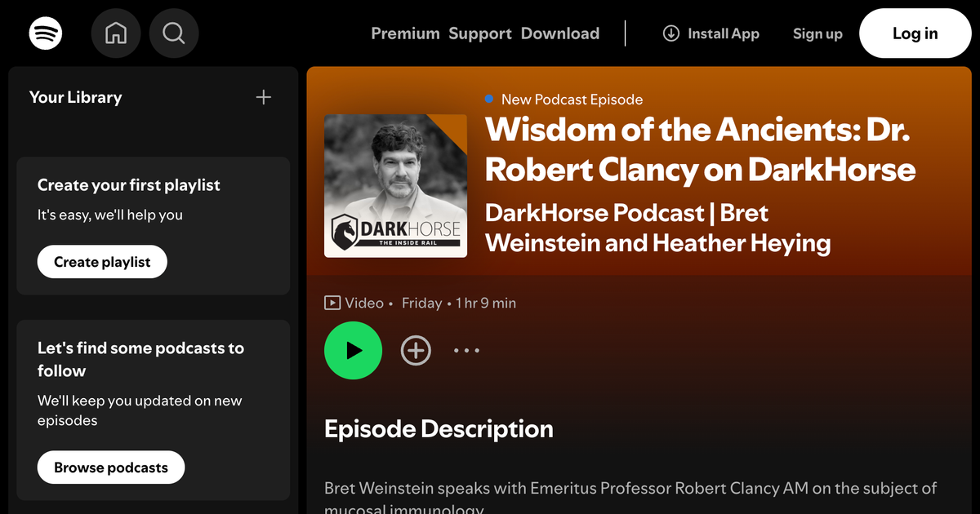
Task: Open the Download link
Action: 560,33
